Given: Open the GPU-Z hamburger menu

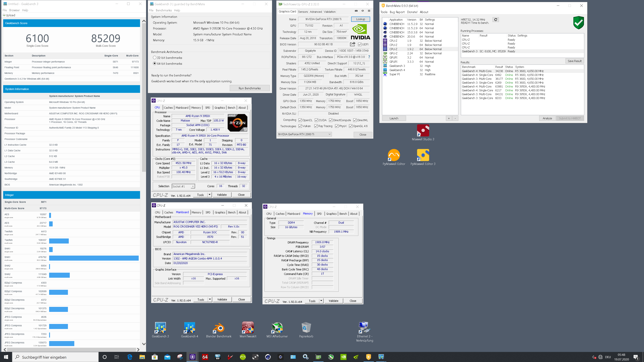Looking at the screenshot, I should 369,11.
